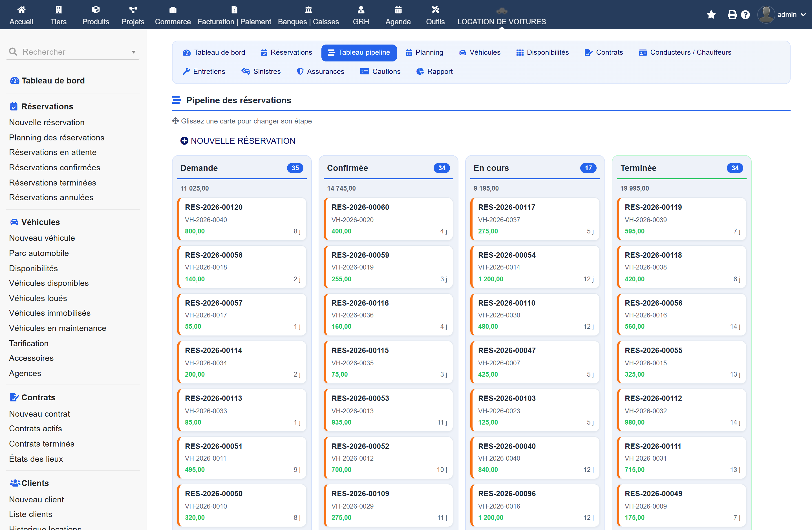
Task: Select the Tableau pipeline tab
Action: tap(359, 52)
